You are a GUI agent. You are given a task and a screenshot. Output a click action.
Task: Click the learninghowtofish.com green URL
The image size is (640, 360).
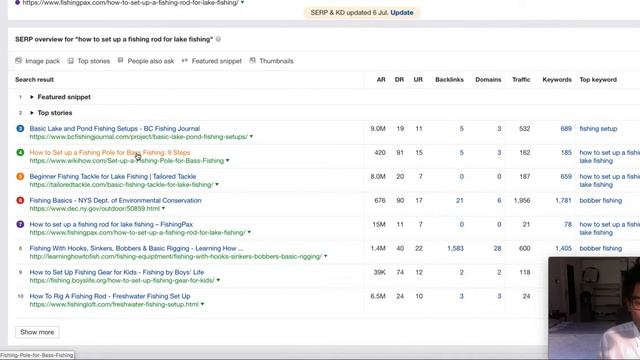[x=176, y=256]
